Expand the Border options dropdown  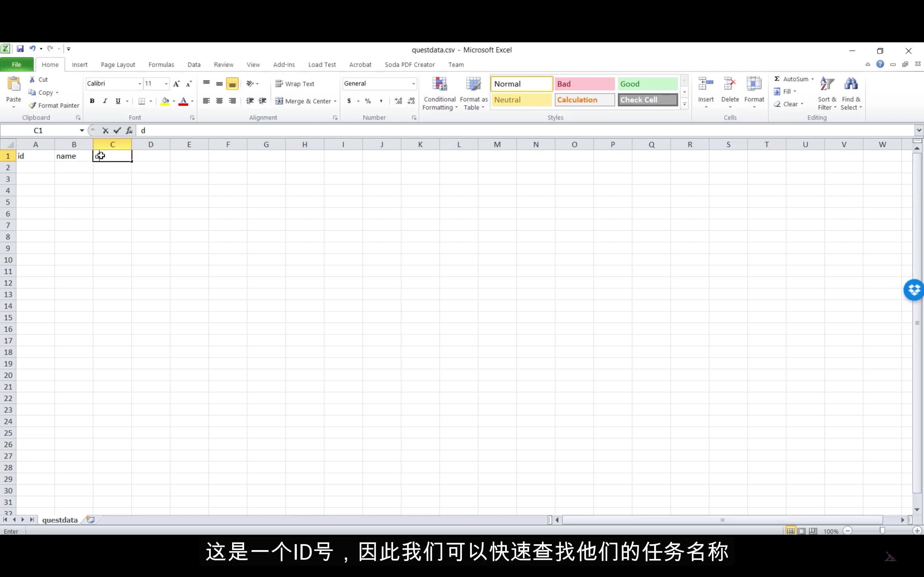(150, 101)
